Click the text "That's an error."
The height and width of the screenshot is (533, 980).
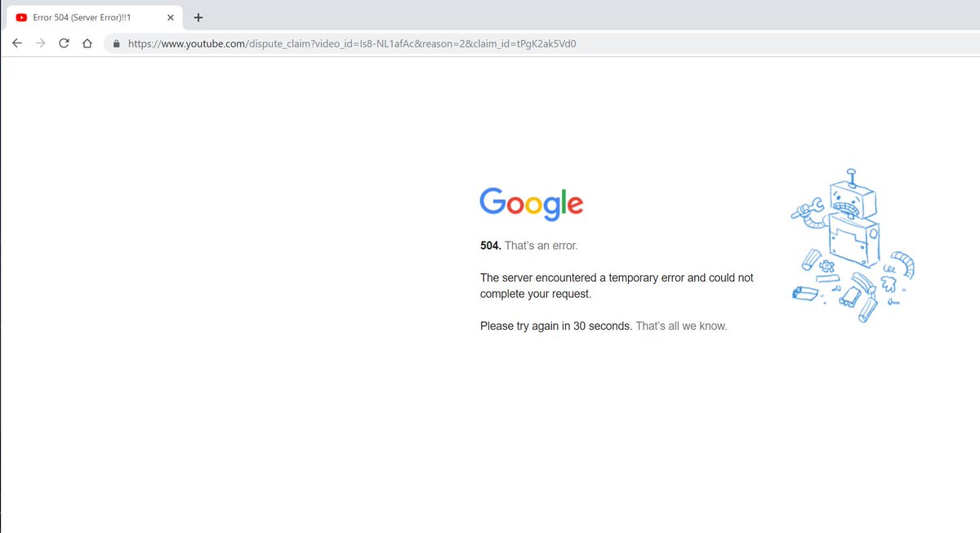(x=541, y=246)
